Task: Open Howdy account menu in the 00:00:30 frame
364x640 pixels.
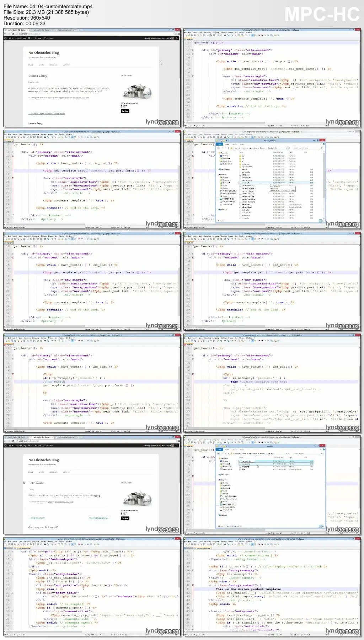Action: (159, 38)
